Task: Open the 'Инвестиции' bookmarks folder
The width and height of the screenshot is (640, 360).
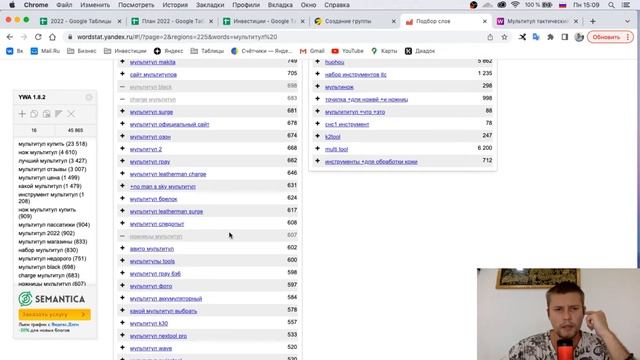Action: click(125, 51)
